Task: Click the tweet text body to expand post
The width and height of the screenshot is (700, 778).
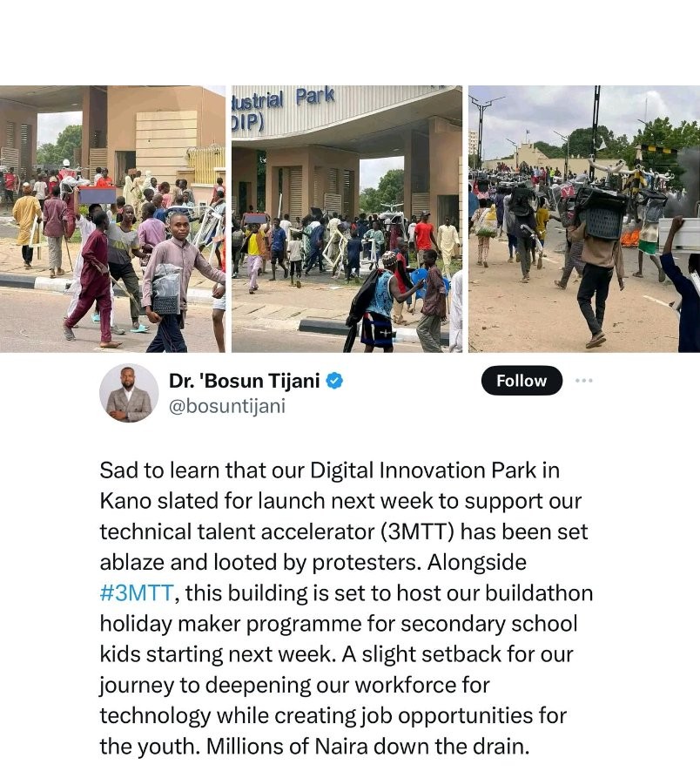Action: (346, 608)
